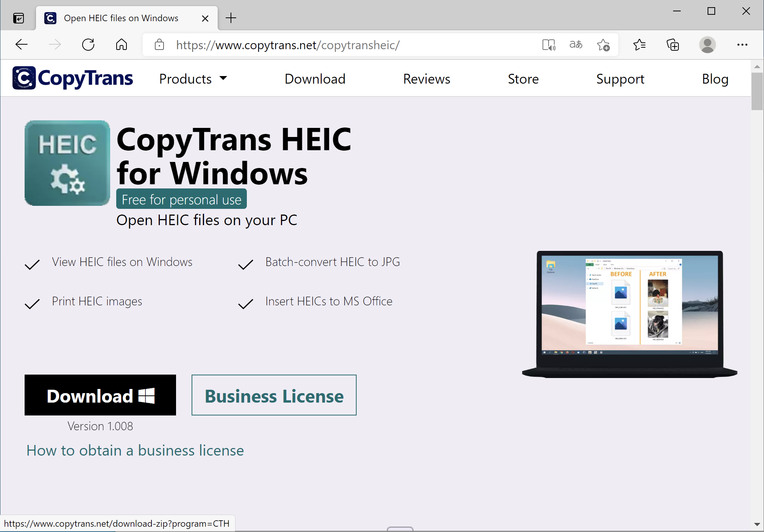Go to the Support page
Image resolution: width=764 pixels, height=532 pixels.
click(x=620, y=79)
